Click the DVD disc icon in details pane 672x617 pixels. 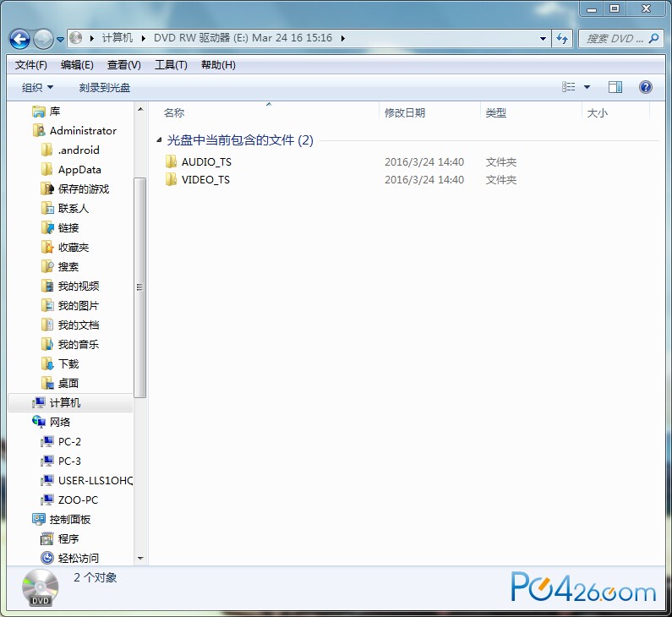[40, 588]
